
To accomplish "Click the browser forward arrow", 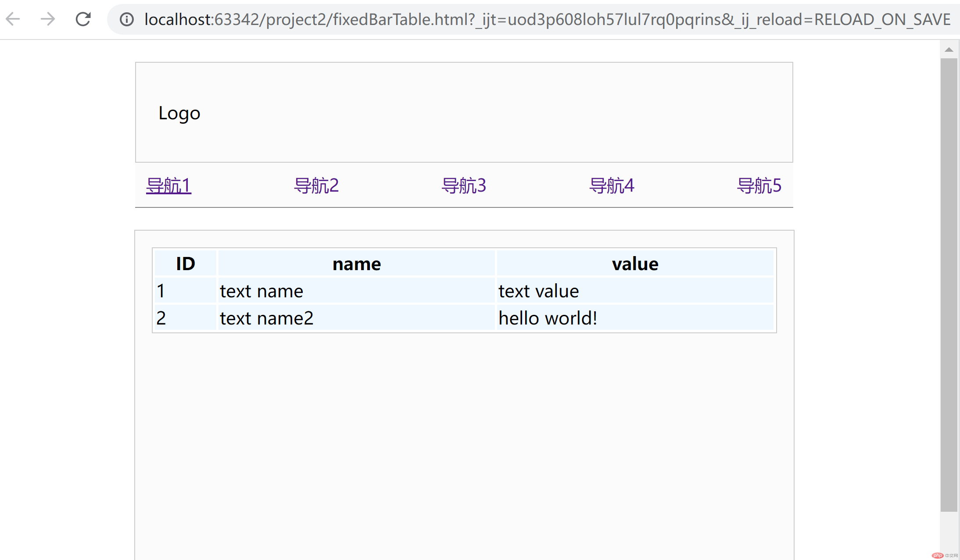I will (x=48, y=19).
